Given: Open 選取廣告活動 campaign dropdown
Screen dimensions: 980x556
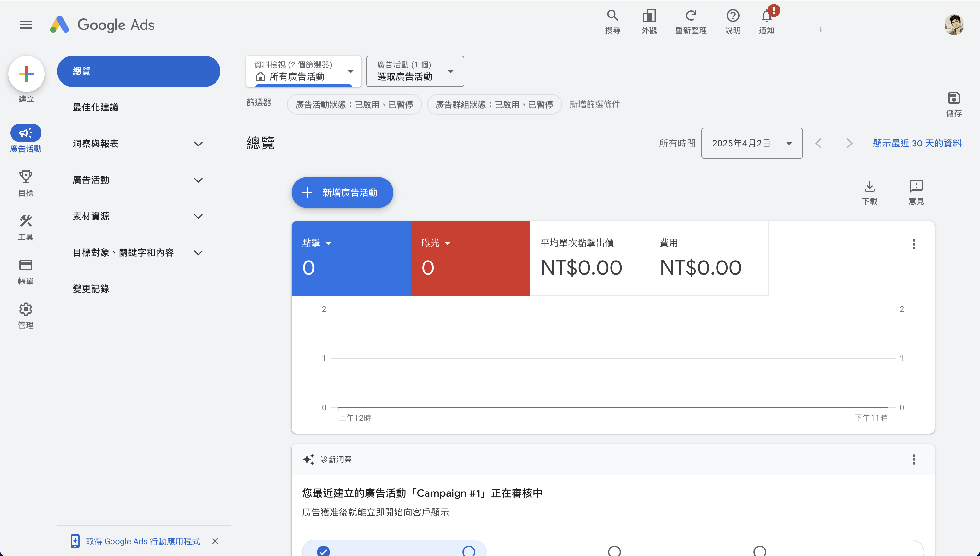Looking at the screenshot, I should pos(415,71).
